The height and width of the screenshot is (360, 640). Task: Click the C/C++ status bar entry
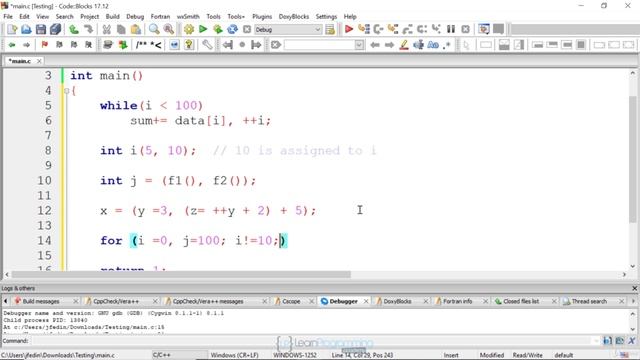[x=162, y=355]
